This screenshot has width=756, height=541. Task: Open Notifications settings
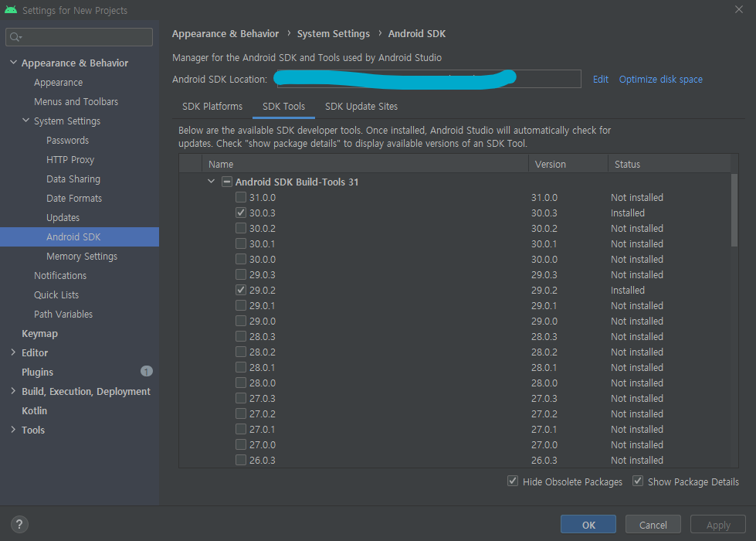pos(60,276)
